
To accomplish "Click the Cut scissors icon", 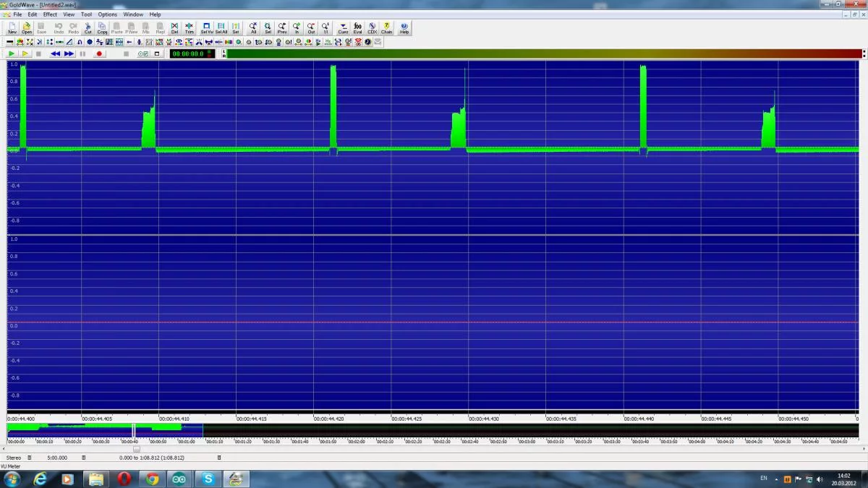I will point(88,28).
